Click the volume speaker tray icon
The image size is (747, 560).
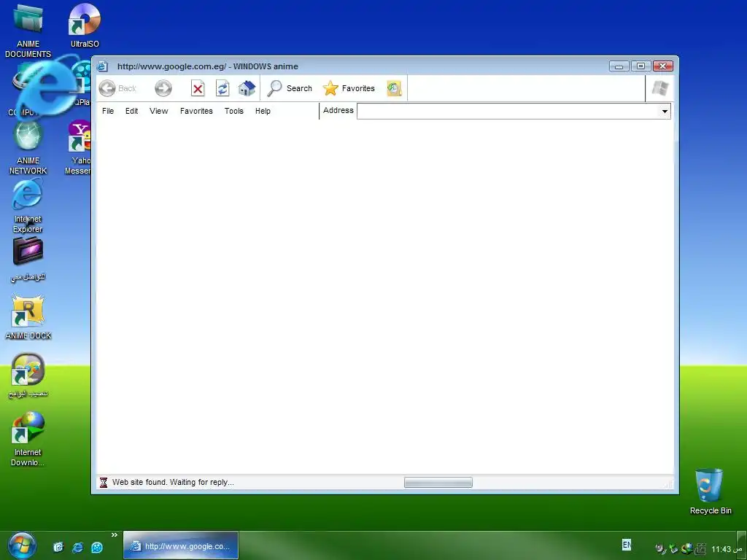[x=660, y=548]
